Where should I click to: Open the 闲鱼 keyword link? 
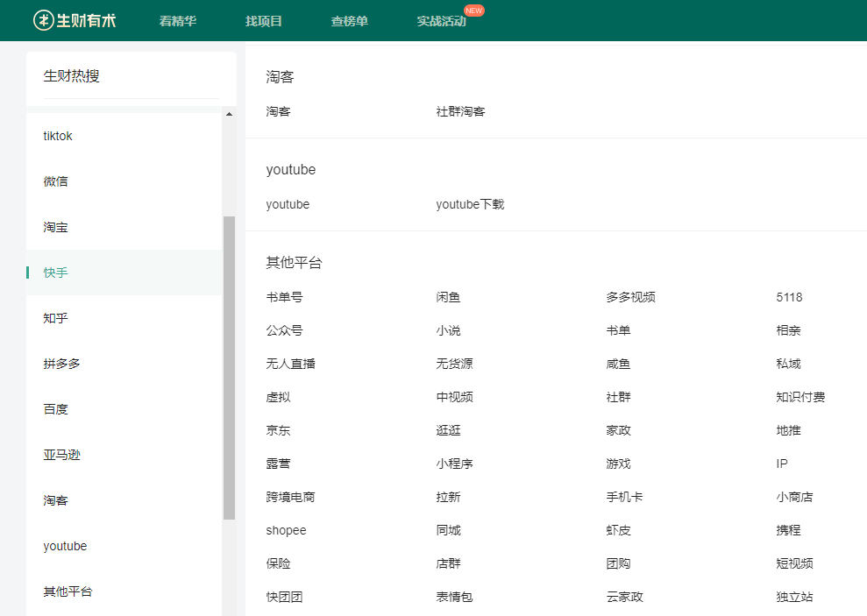tap(448, 297)
